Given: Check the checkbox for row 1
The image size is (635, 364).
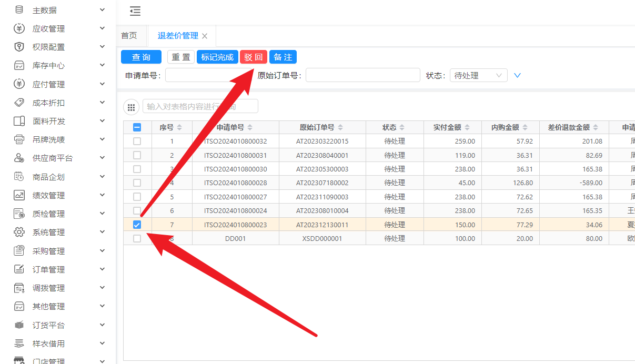Looking at the screenshot, I should [137, 141].
